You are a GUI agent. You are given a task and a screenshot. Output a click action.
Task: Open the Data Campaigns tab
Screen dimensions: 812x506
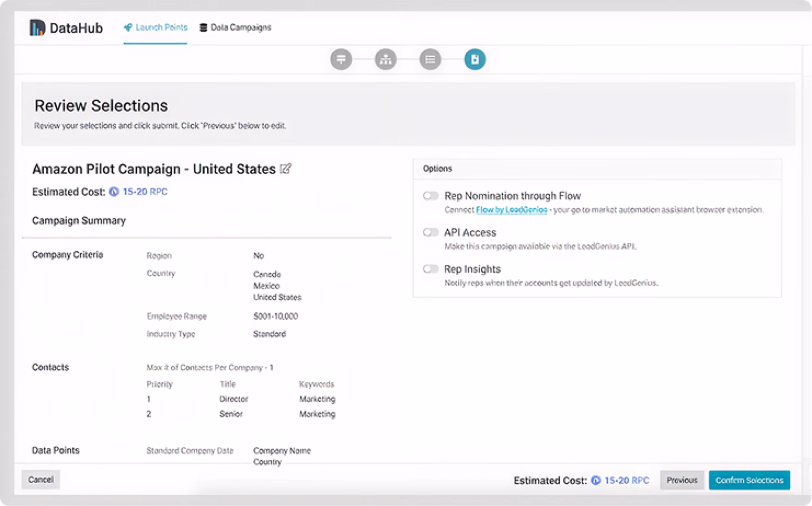coord(241,26)
